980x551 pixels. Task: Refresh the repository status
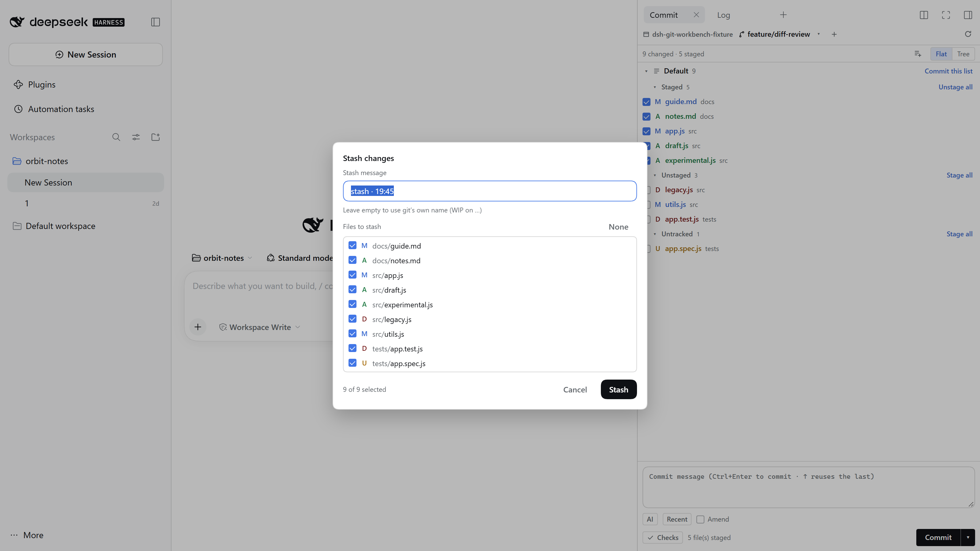point(968,34)
